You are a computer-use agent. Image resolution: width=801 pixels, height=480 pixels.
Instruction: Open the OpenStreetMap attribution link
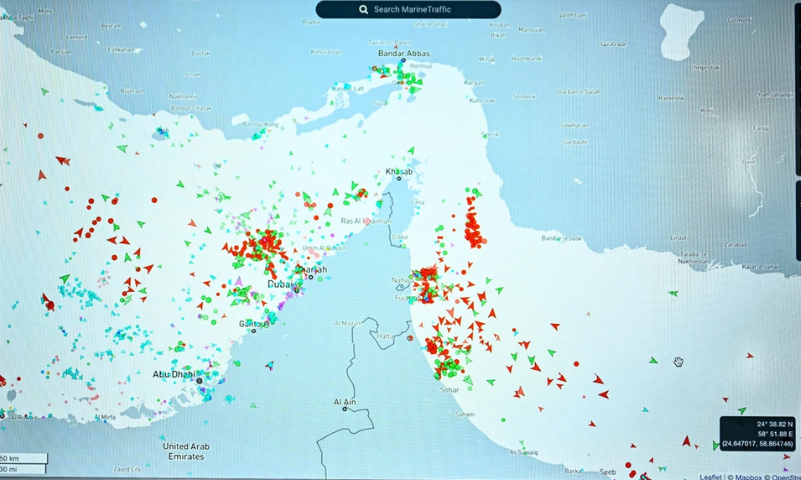pos(786,477)
